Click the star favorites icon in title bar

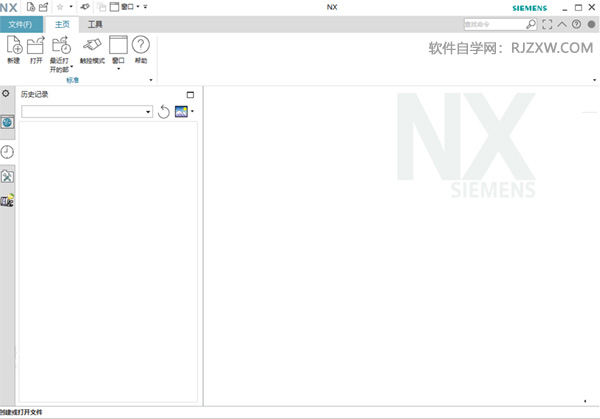coord(60,7)
